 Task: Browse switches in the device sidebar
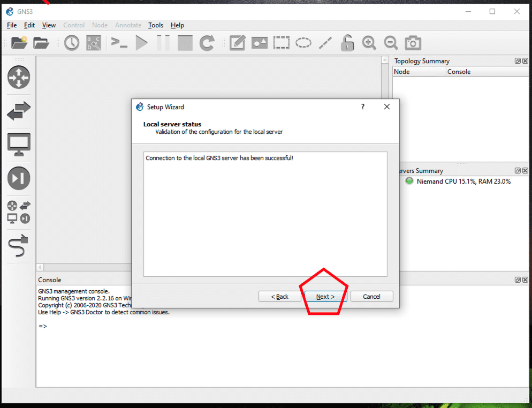(x=19, y=111)
